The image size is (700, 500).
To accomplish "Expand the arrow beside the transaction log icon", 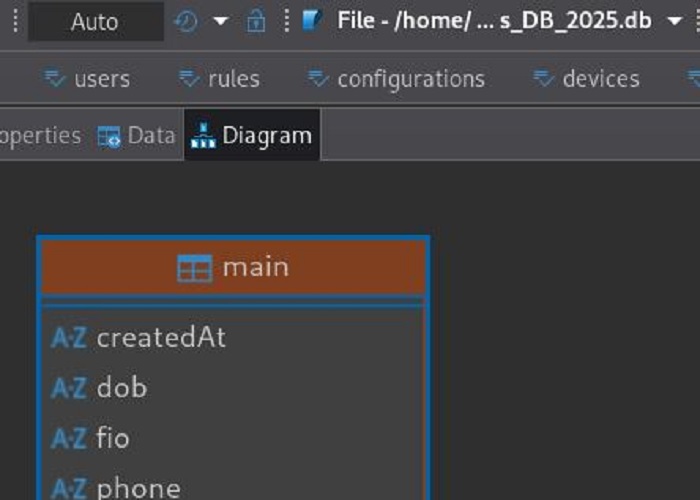I will (x=221, y=21).
